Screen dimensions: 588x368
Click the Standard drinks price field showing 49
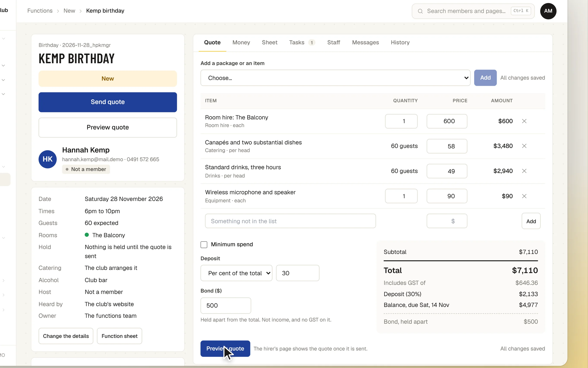coord(447,171)
